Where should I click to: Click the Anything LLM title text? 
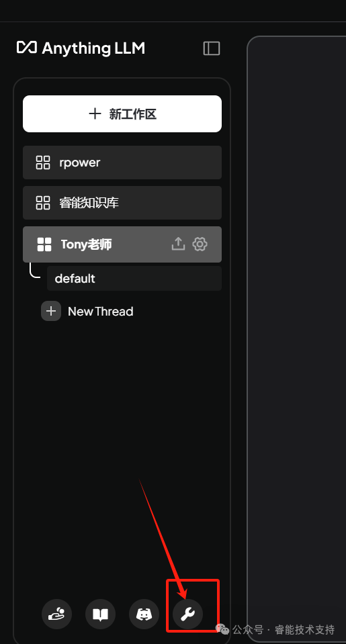[93, 48]
